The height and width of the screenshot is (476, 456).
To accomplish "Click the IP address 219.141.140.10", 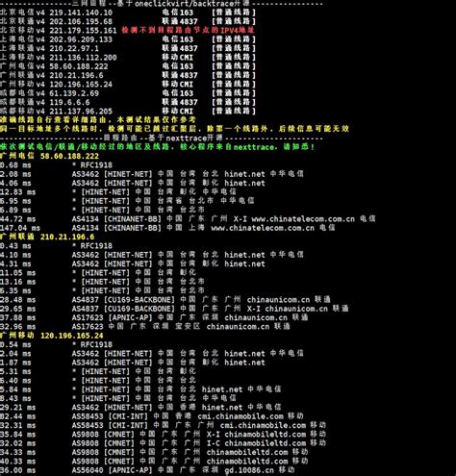I will (x=81, y=13).
